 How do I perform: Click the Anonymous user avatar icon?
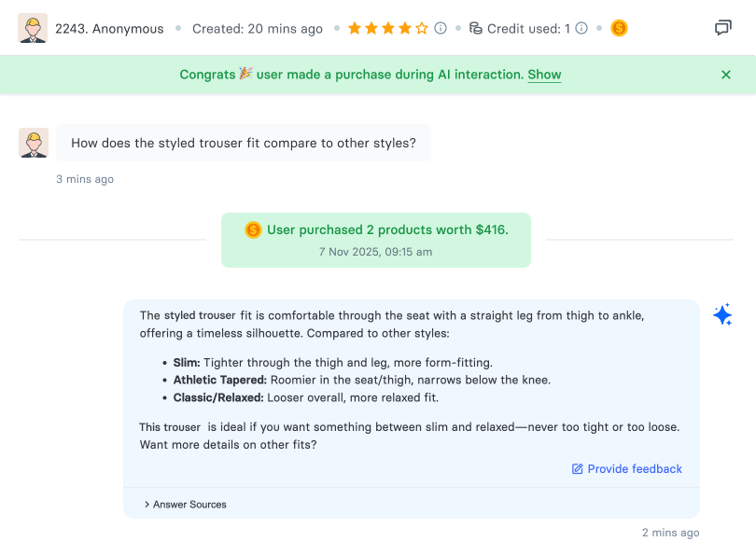point(33,28)
